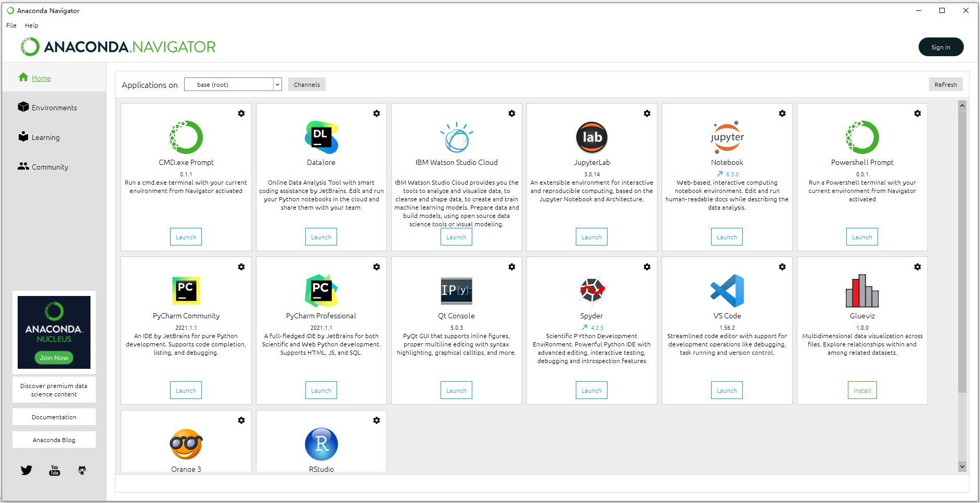Open settings gear for CMD.exe Prompt

(241, 113)
